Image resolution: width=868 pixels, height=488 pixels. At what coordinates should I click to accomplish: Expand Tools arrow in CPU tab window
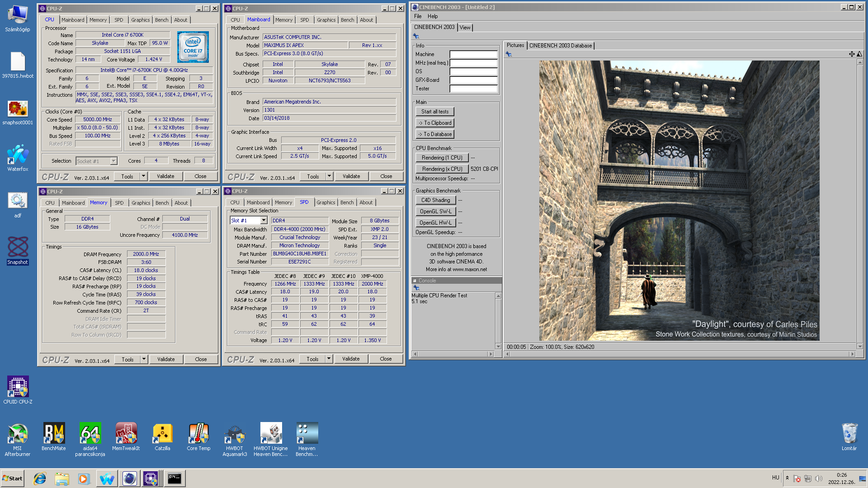point(144,176)
